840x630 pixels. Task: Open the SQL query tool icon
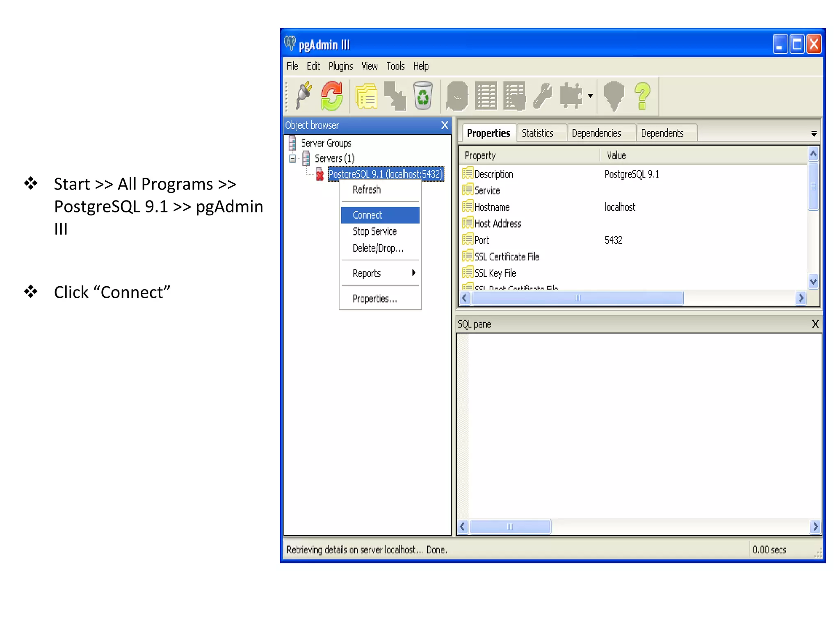[457, 96]
